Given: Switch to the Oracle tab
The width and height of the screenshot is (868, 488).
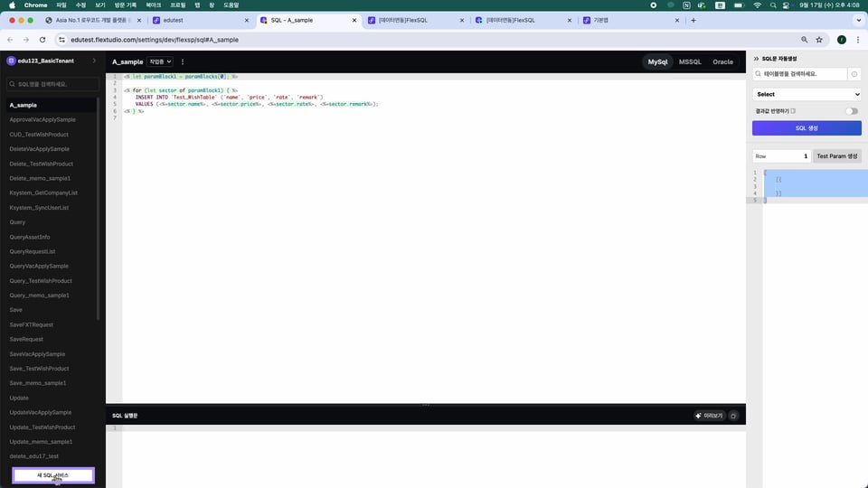Looking at the screenshot, I should (722, 62).
